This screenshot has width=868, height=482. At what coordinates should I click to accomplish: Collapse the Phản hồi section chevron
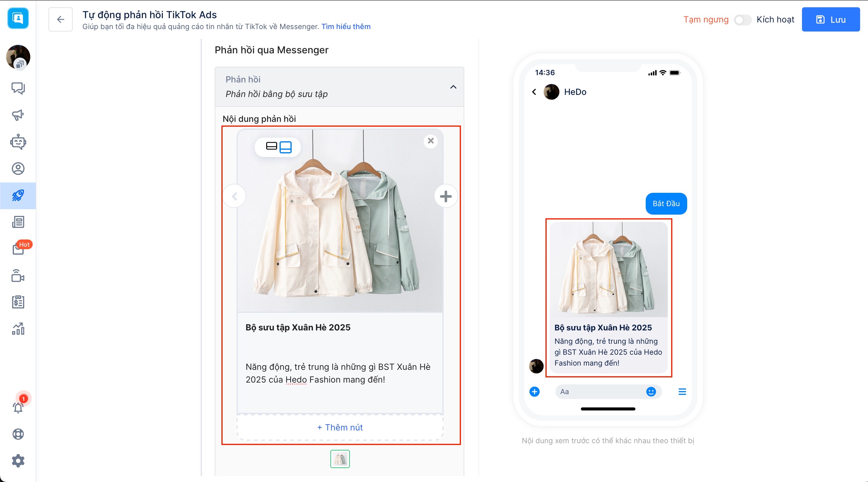(x=453, y=87)
